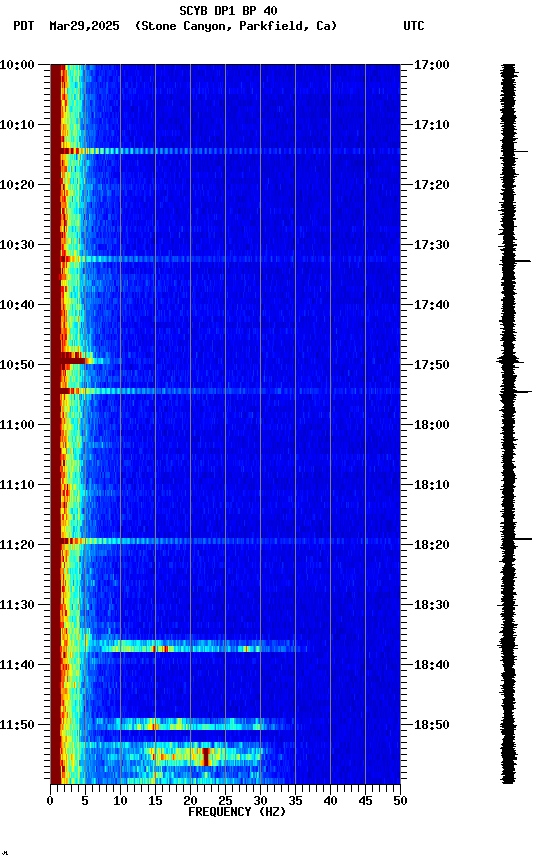Click the 40 Hz frequency tick label

coord(330,801)
